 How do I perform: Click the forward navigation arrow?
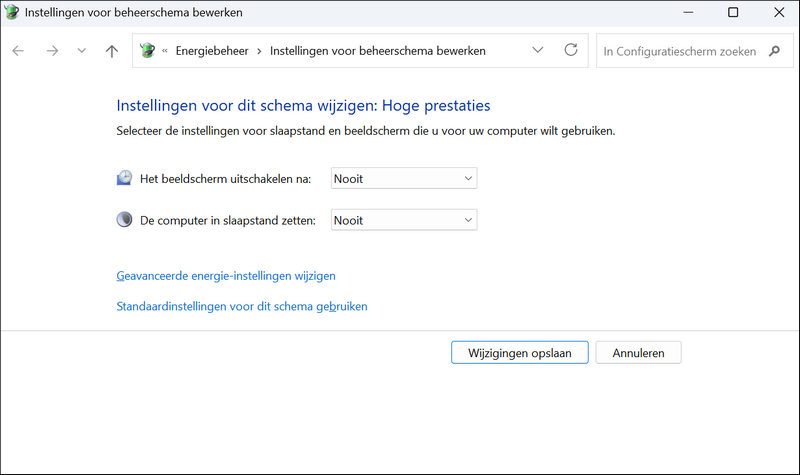click(52, 51)
